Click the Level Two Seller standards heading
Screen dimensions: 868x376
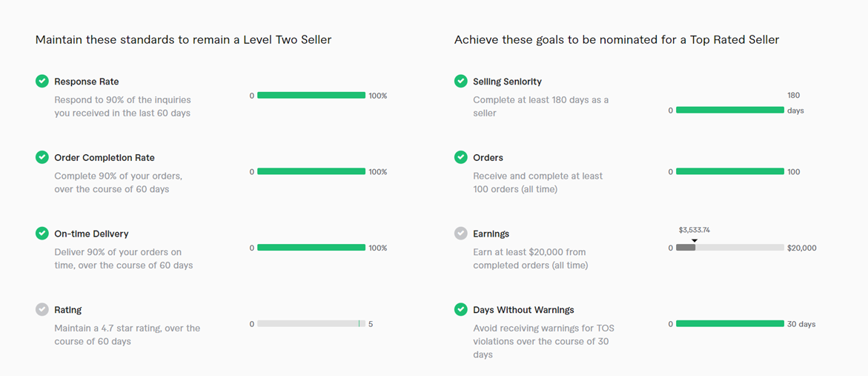(183, 39)
